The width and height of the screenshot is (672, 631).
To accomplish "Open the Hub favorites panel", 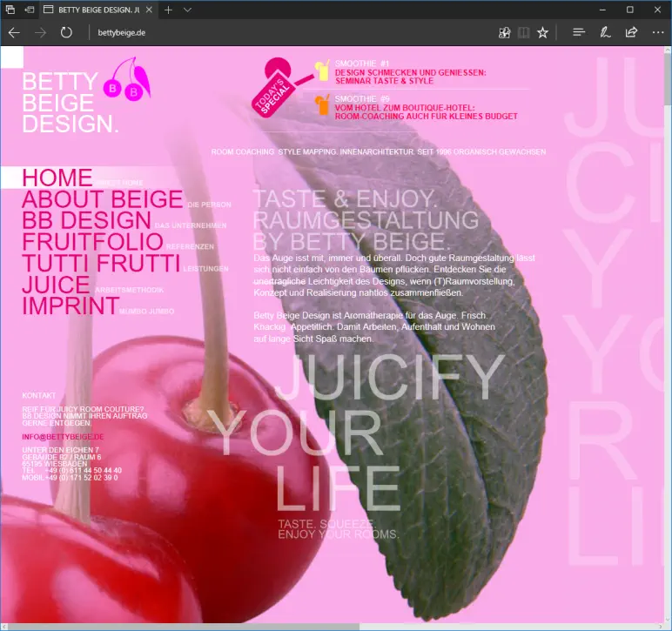I will pos(579,32).
